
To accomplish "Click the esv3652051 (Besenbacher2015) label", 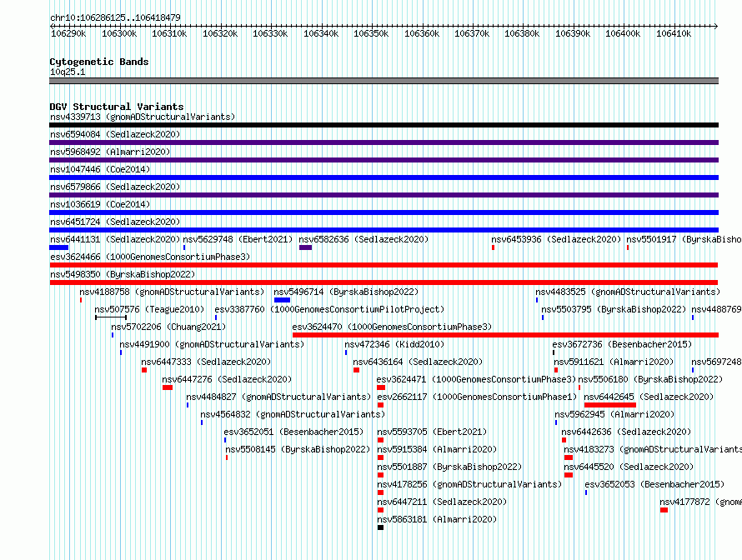I will 293,432.
